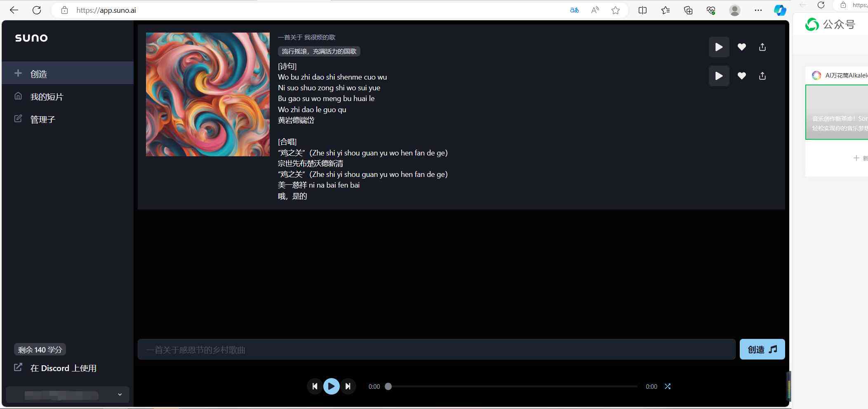Click the 流行摇滚，充满活力的国歌 style tag
Screen dimensions: 868x409
319,51
